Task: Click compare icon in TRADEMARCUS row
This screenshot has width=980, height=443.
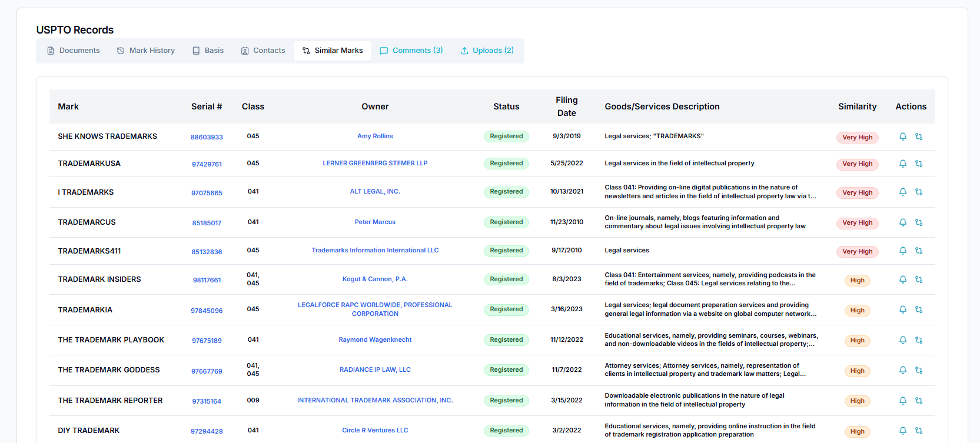Action: (919, 222)
